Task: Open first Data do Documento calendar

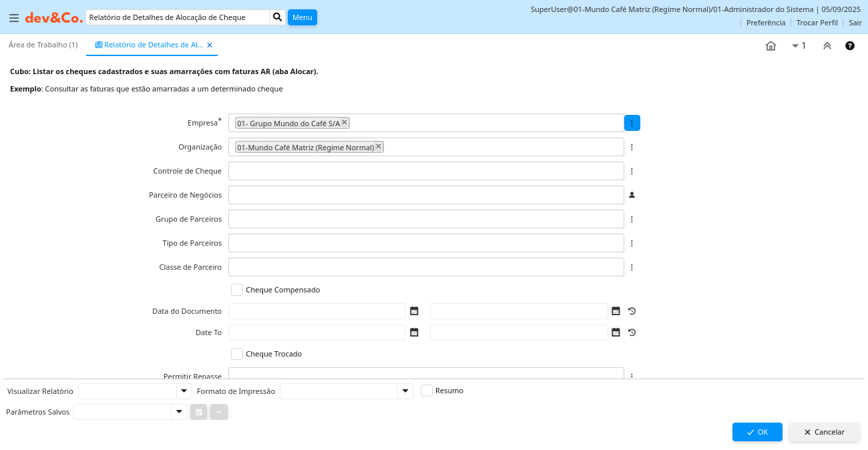Action: (414, 311)
